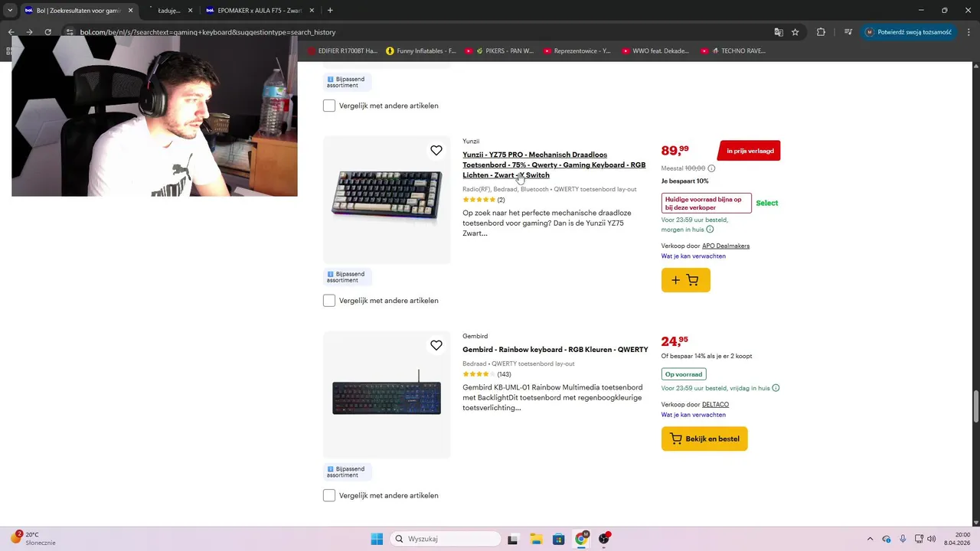The height and width of the screenshot is (551, 980).
Task: Close the EPOMAKER x AULA F75 tab
Action: point(312,11)
